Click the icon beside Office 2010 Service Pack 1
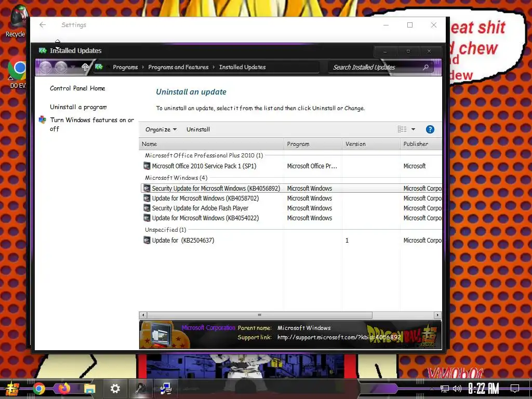The width and height of the screenshot is (532, 399). pos(147,166)
